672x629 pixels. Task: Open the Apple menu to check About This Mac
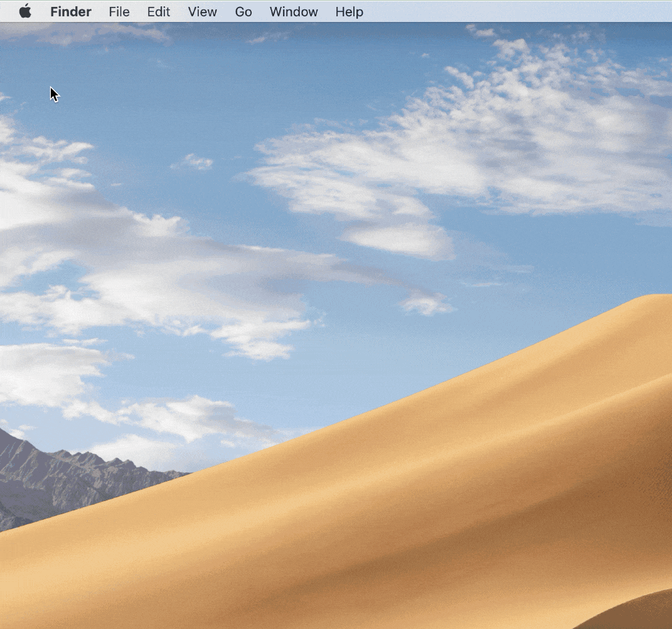click(25, 11)
